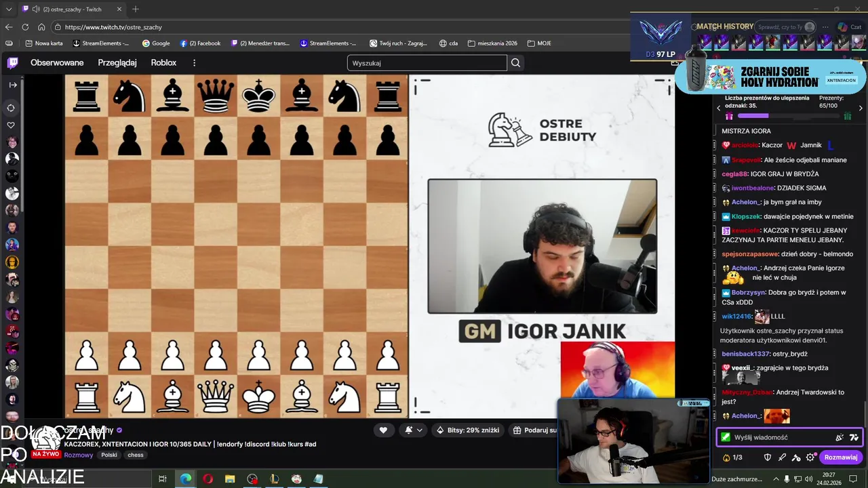This screenshot has width=868, height=488.
Task: Open Przeglądaj navigation item
Action: [x=117, y=63]
